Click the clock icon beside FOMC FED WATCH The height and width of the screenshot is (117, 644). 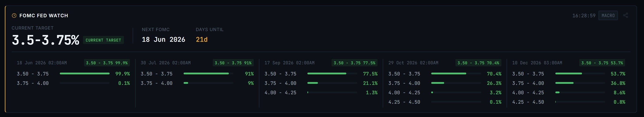point(14,16)
